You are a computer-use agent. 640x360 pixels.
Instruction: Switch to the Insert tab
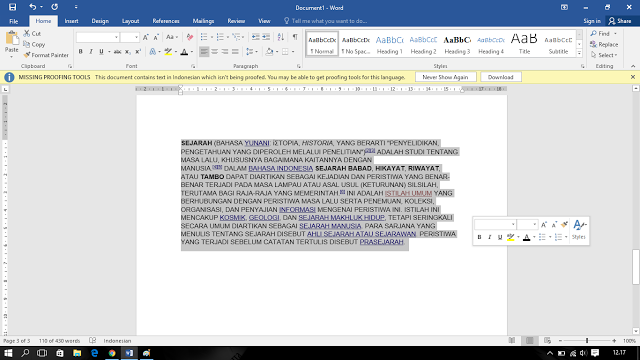pyautogui.click(x=71, y=21)
